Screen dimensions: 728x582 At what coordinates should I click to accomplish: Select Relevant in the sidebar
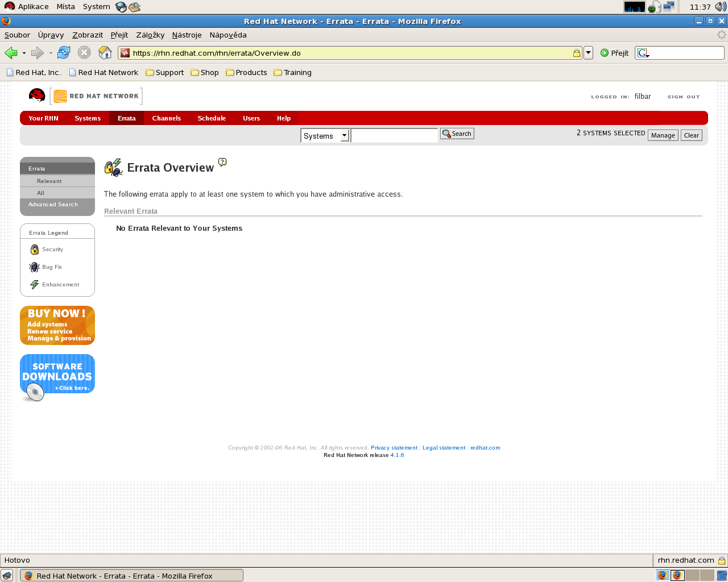(x=57, y=181)
